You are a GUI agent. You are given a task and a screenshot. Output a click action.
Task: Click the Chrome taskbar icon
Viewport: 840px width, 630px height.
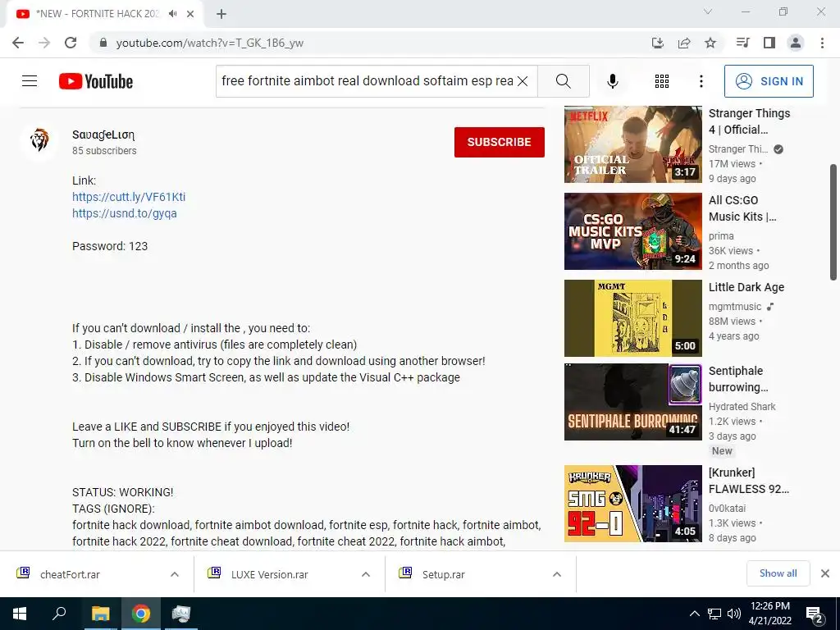tap(141, 614)
